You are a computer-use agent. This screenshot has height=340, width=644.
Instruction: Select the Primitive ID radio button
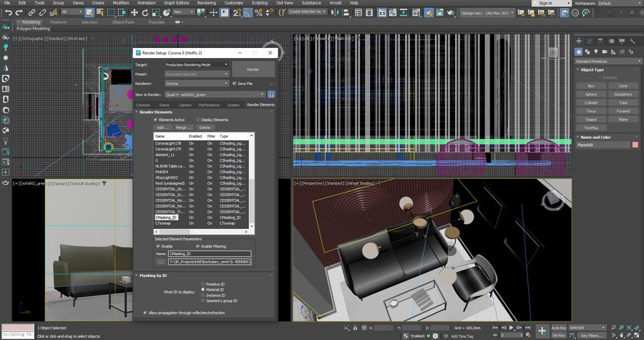click(x=203, y=284)
